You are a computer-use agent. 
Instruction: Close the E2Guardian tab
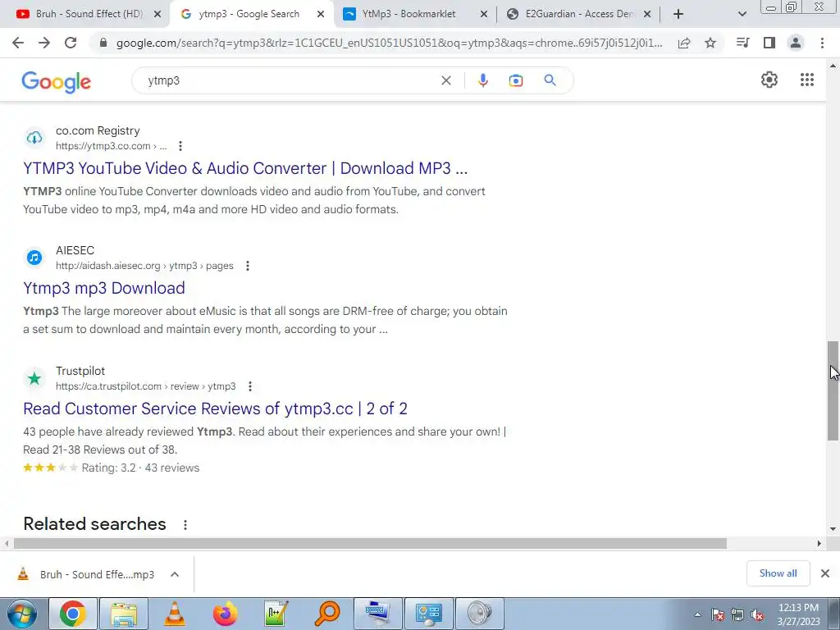[647, 15]
